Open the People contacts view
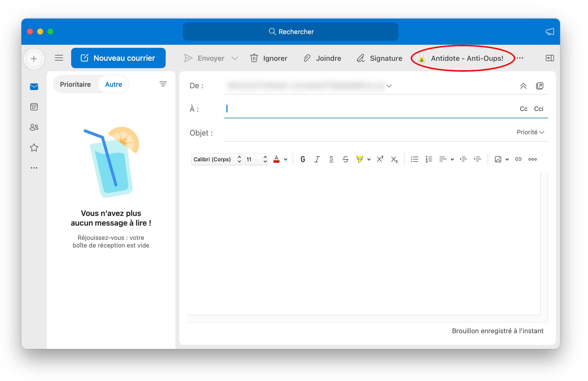 [x=34, y=127]
